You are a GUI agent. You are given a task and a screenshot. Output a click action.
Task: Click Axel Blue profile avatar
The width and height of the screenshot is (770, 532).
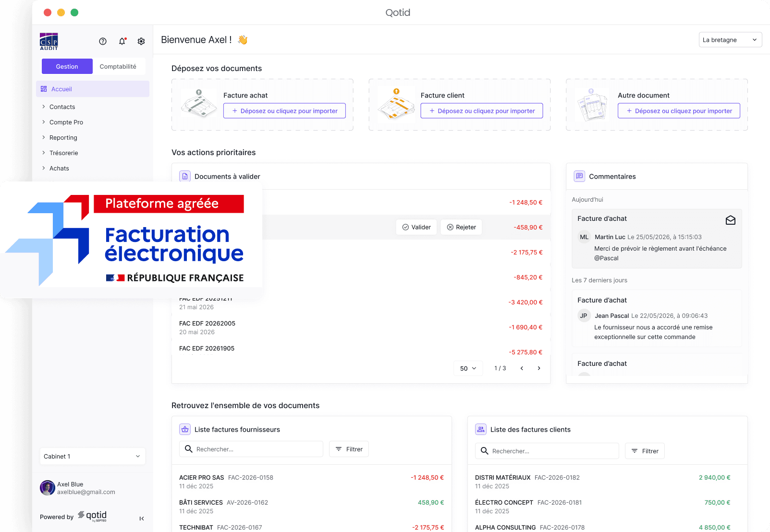(48, 488)
